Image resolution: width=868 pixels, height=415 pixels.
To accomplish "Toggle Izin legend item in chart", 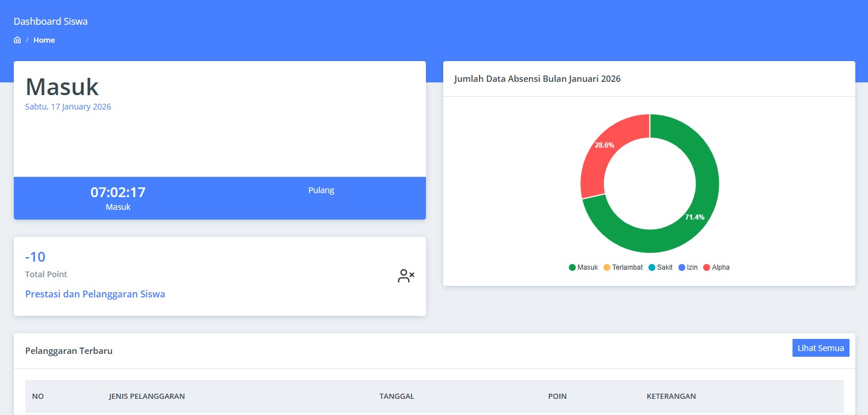I will pyautogui.click(x=688, y=267).
